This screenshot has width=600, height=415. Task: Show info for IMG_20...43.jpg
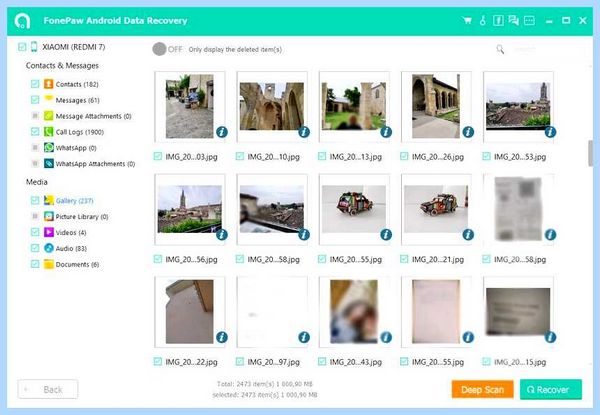[386, 337]
